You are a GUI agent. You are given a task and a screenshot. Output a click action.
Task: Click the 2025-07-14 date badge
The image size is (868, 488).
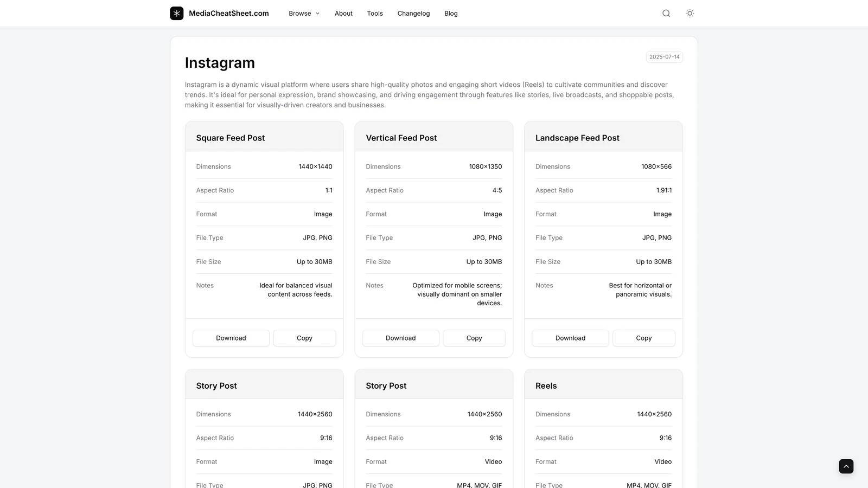665,57
